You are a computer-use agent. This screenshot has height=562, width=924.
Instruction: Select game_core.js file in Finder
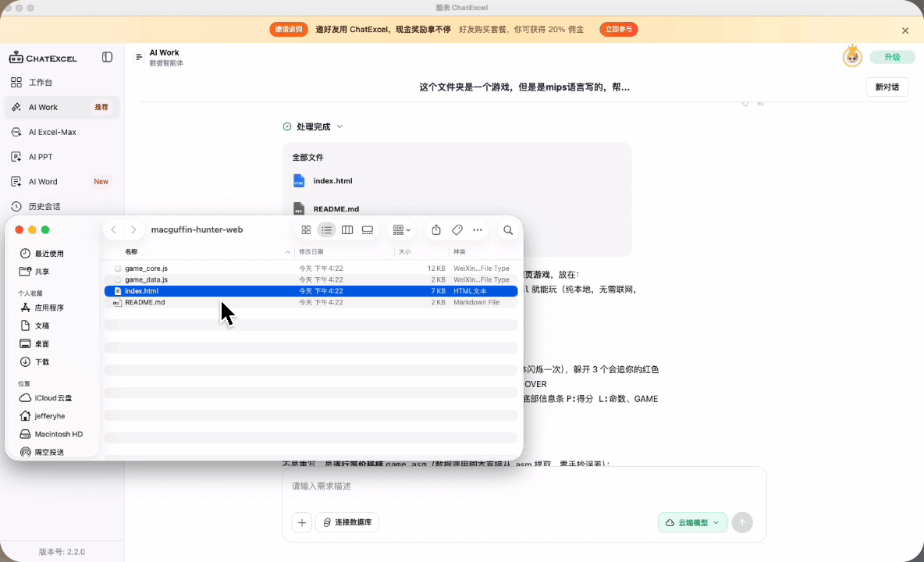311,269
